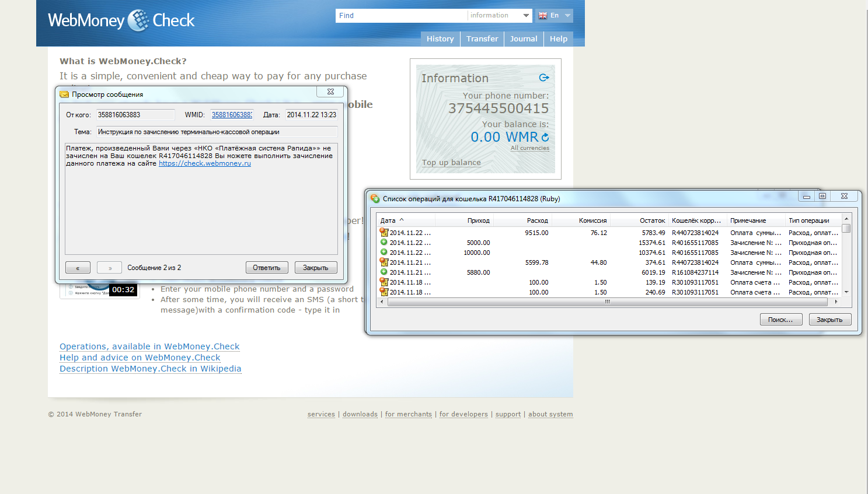Viewport: 868px width, 494px height.
Task: Click the green income icon on the 5880.00 row
Action: point(384,272)
